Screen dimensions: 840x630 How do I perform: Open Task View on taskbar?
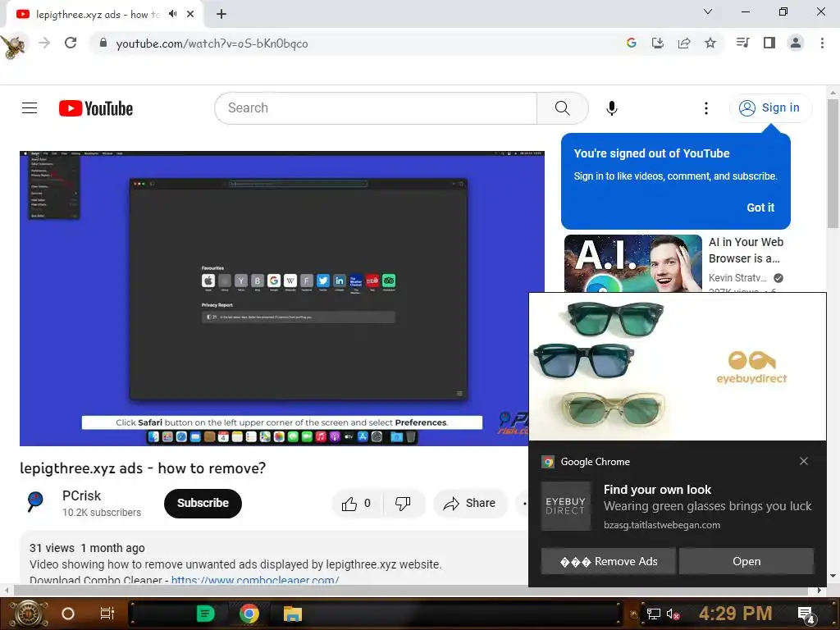click(107, 614)
